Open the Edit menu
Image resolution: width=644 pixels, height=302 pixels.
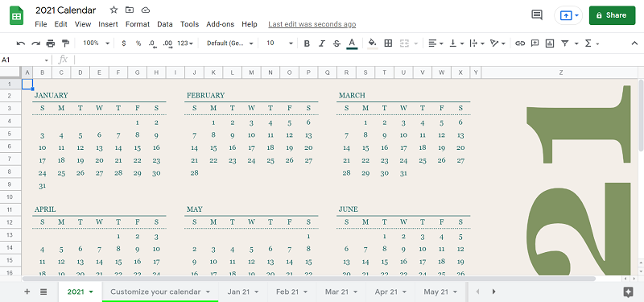[61, 24]
